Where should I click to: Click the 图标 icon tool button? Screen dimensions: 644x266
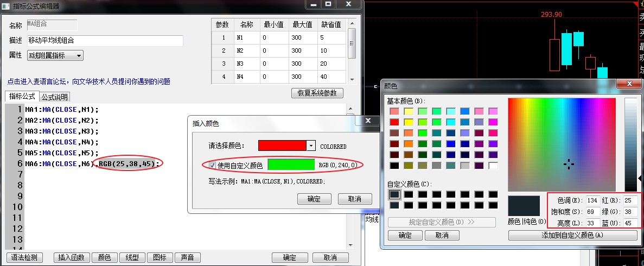[x=160, y=257]
